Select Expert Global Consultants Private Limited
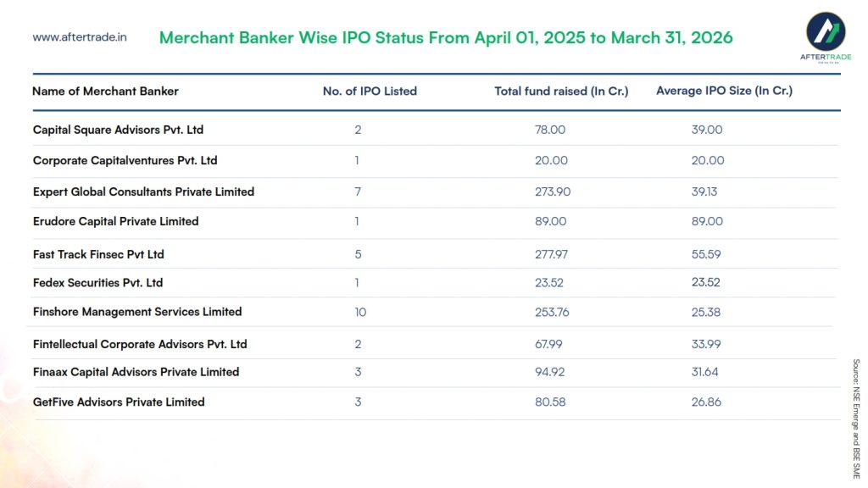 143,192
